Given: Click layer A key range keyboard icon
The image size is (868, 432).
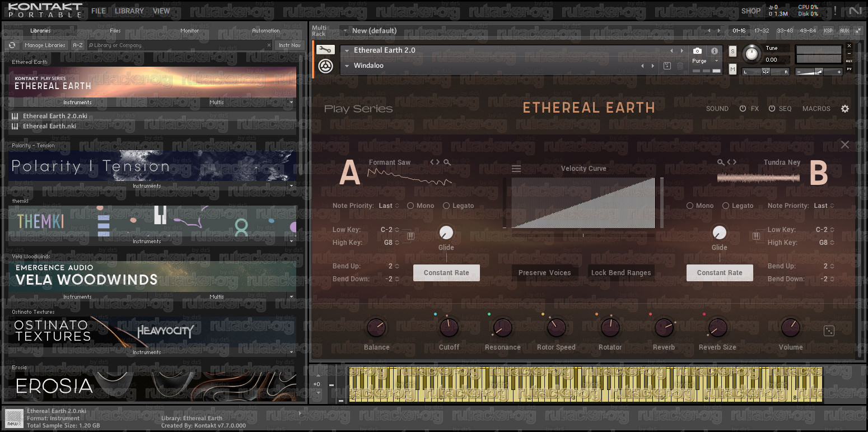Looking at the screenshot, I should point(410,236).
